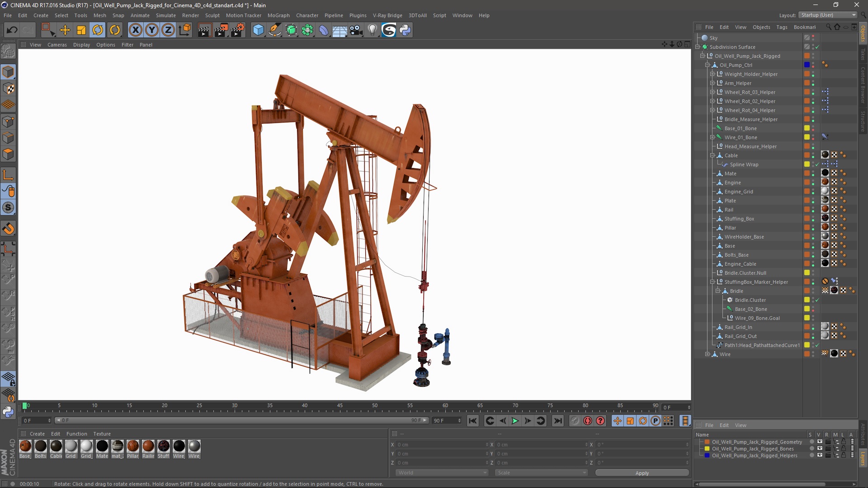The width and height of the screenshot is (868, 488).
Task: Select the Pillar material swatch
Action: coord(133,446)
